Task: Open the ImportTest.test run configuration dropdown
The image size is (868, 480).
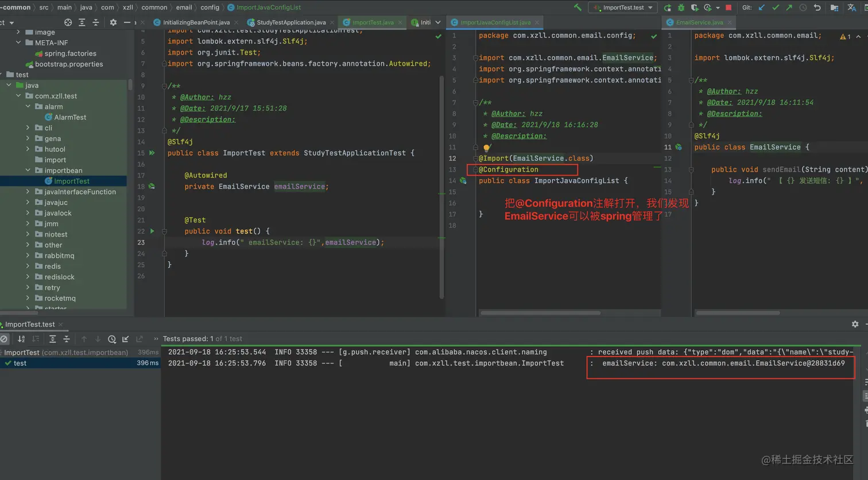Action: [x=623, y=7]
